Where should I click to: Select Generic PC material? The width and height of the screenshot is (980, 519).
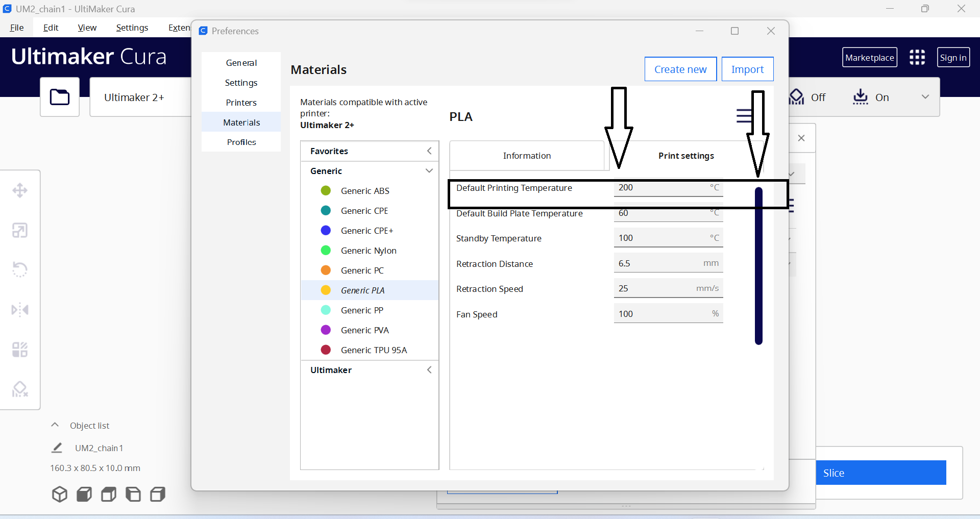click(x=370, y=270)
